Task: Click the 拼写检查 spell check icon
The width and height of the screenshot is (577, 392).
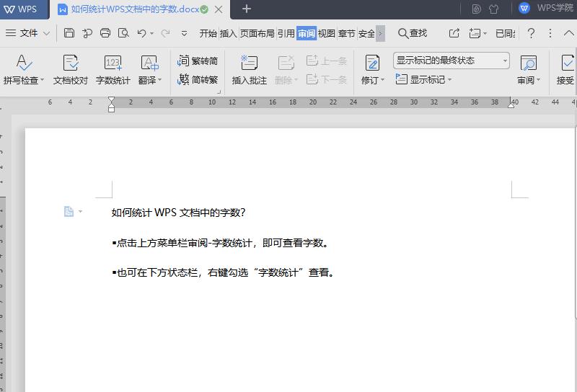Action: pos(24,63)
